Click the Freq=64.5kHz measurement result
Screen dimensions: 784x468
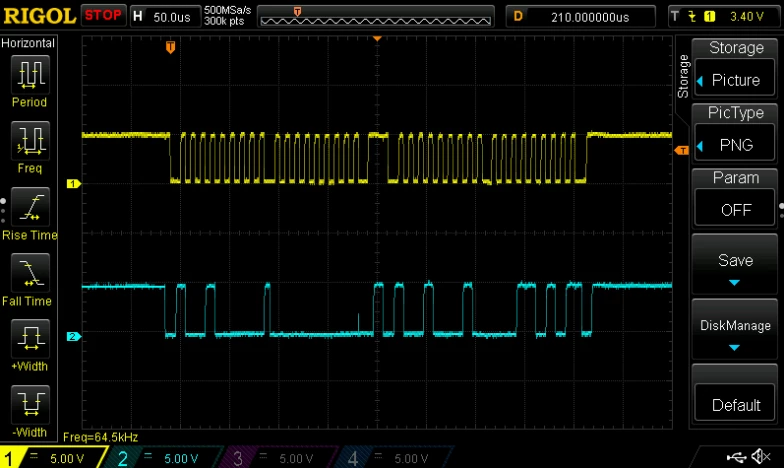[100, 438]
